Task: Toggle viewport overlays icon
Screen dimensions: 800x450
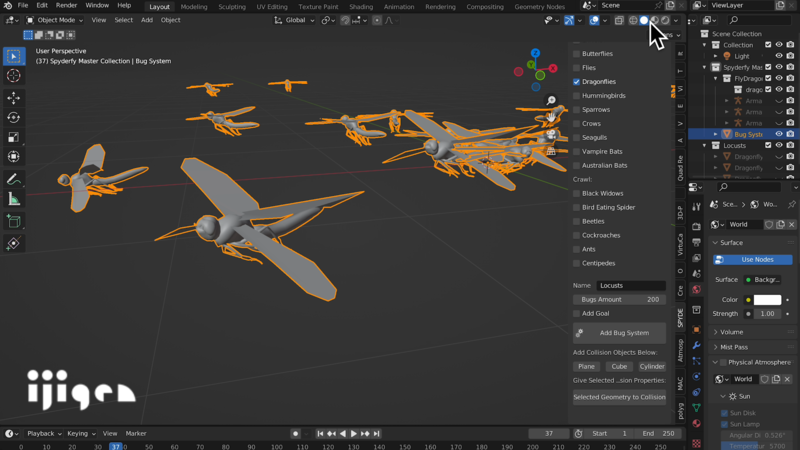Action: 594,20
